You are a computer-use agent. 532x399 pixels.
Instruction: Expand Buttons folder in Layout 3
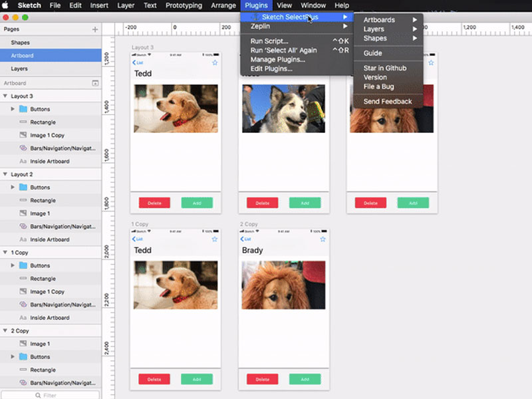pyautogui.click(x=13, y=109)
